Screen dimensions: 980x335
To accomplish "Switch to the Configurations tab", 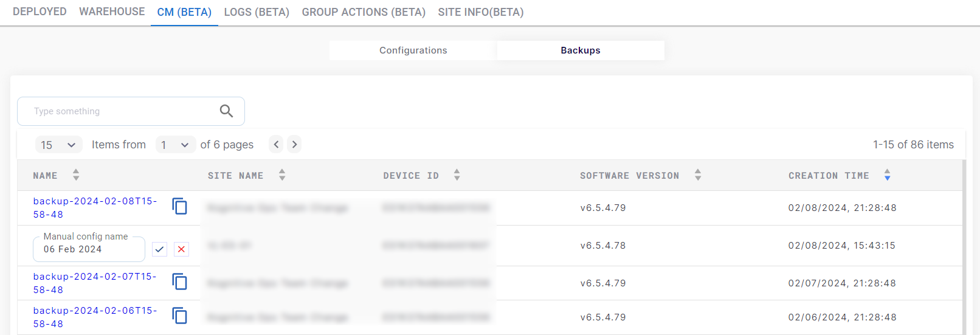I will pyautogui.click(x=413, y=50).
